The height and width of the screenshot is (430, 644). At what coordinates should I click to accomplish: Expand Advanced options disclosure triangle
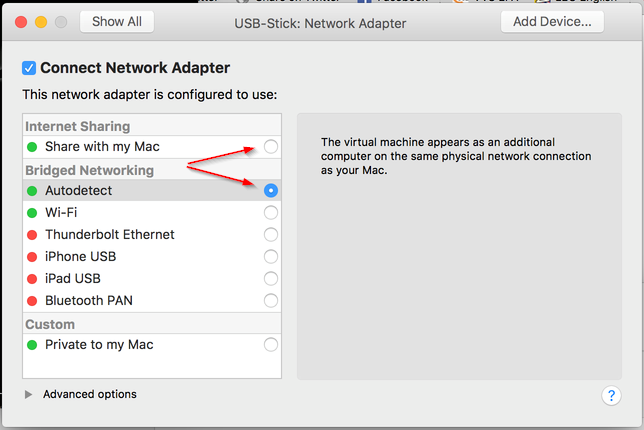(28, 395)
